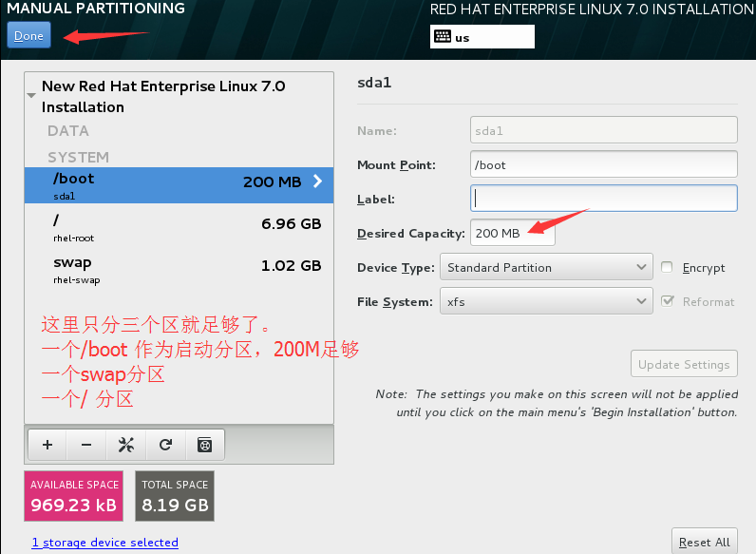Click the Desired Capacity field
Screen dimensions: 756x554
[x=513, y=233]
